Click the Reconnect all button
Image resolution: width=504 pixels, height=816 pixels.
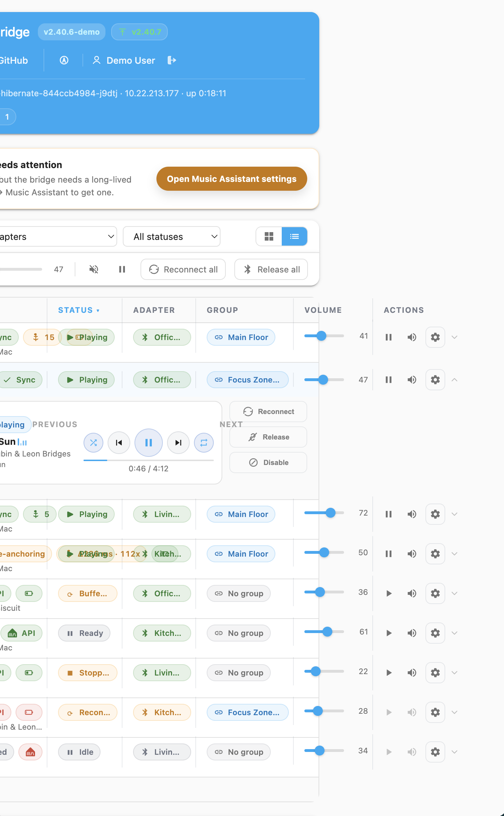click(x=183, y=270)
